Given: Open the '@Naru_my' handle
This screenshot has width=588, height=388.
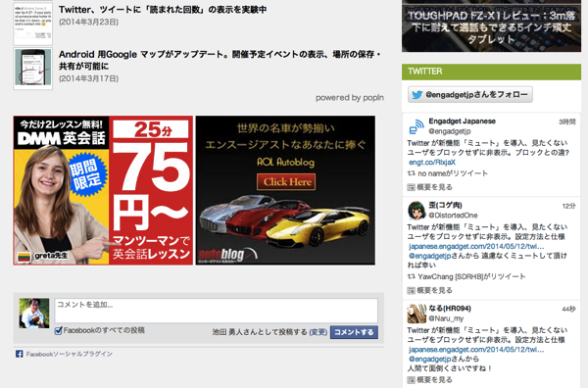Looking at the screenshot, I should 446,318.
